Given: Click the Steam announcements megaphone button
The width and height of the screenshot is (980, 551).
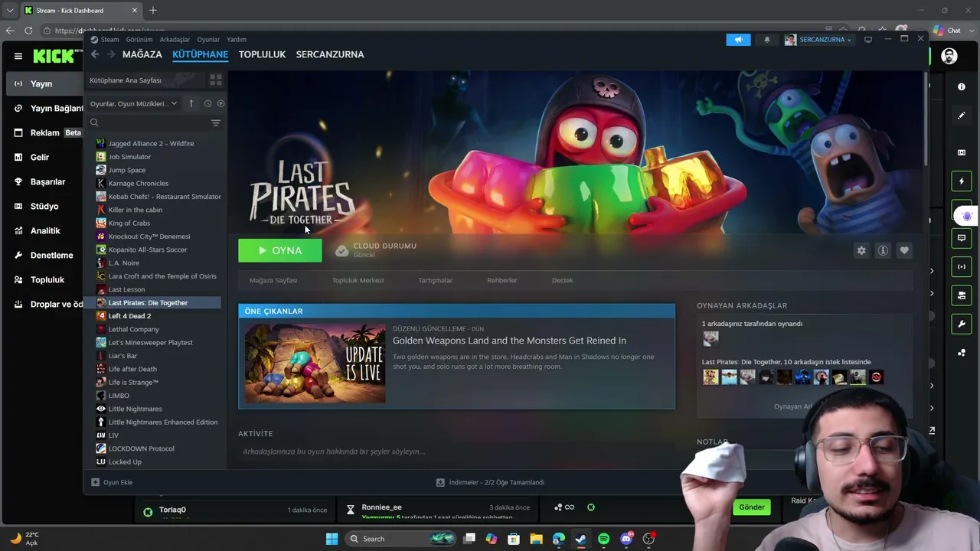Looking at the screenshot, I should (738, 40).
